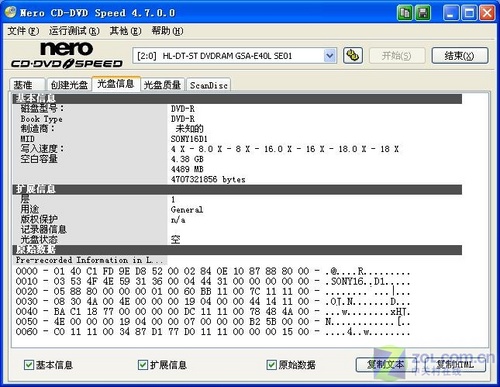Click the 记录器信息 label
This screenshot has height=387, width=500.
(44, 229)
